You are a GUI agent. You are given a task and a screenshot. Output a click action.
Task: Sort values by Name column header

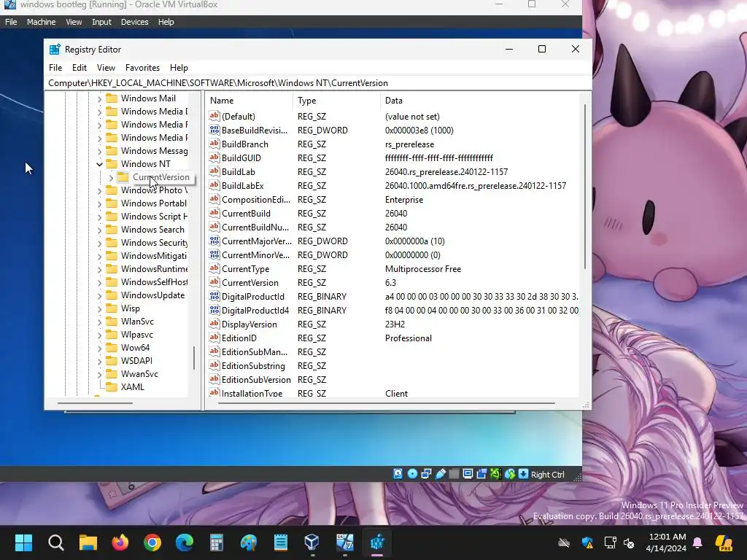point(249,101)
